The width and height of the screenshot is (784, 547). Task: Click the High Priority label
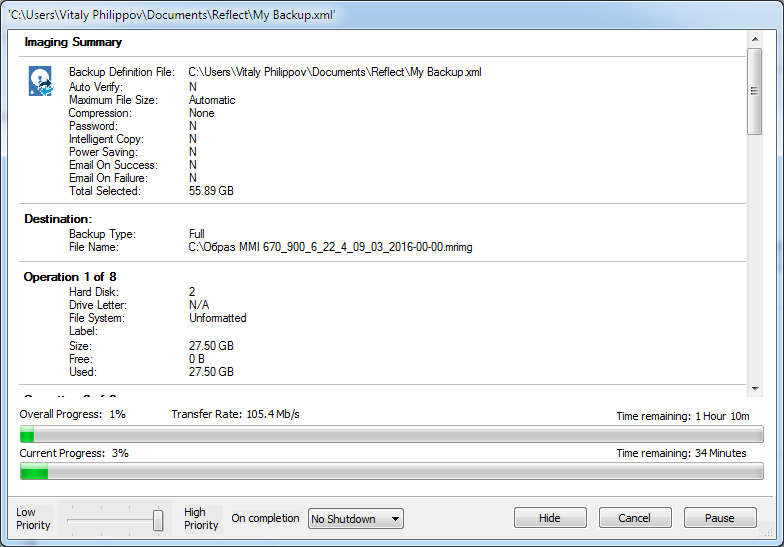(201, 518)
